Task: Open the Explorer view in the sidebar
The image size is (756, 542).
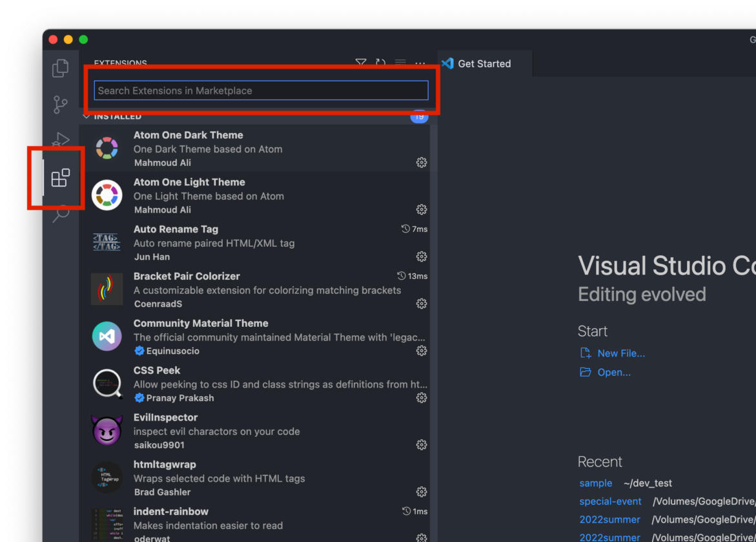Action: click(60, 68)
